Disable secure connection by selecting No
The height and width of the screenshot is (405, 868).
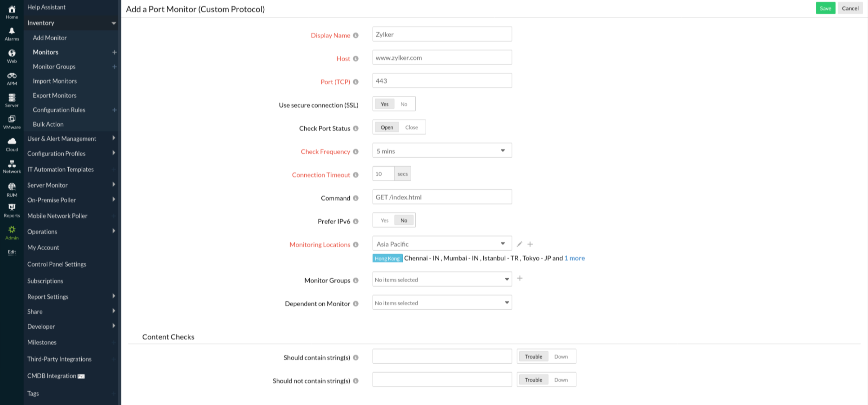(x=404, y=104)
